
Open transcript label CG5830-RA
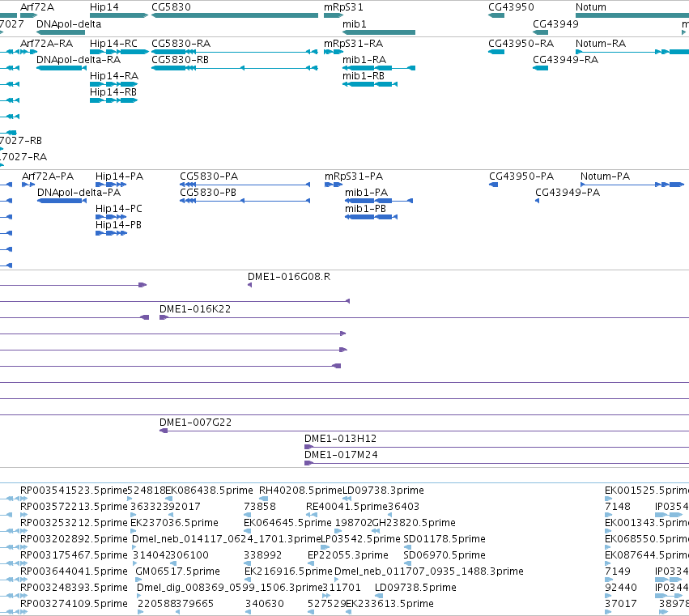181,44
